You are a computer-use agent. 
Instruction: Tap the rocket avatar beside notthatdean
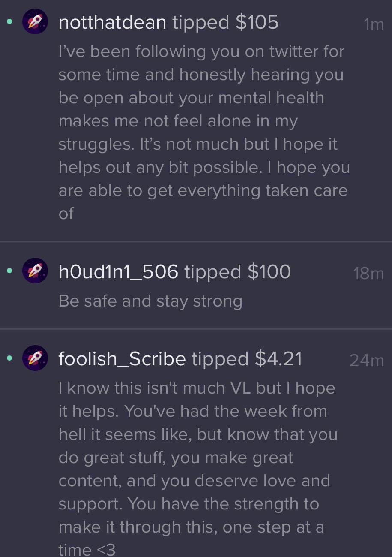(x=35, y=21)
